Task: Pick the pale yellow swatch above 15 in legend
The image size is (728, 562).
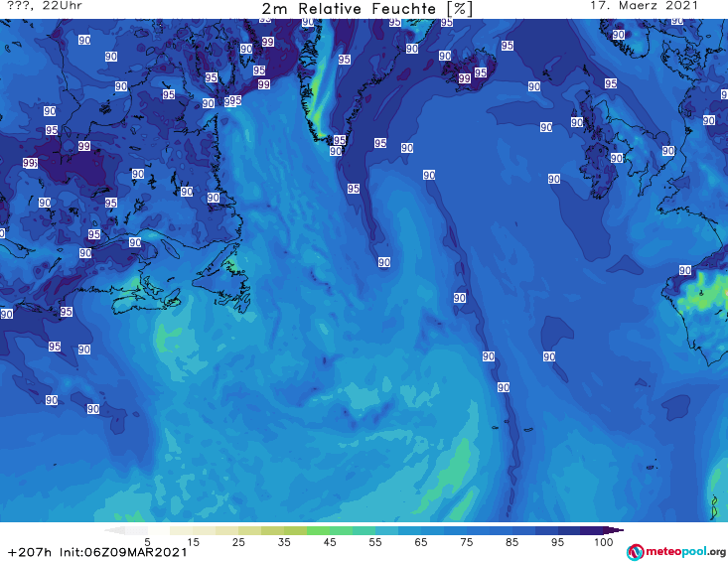Action: click(x=182, y=530)
